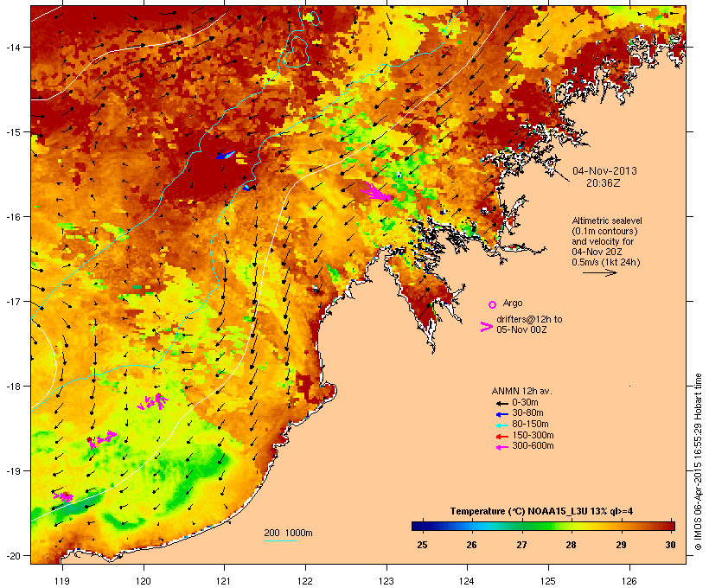The height and width of the screenshot is (588, 709).
Task: Click the '-19' latitude axis label
Action: 12,471
